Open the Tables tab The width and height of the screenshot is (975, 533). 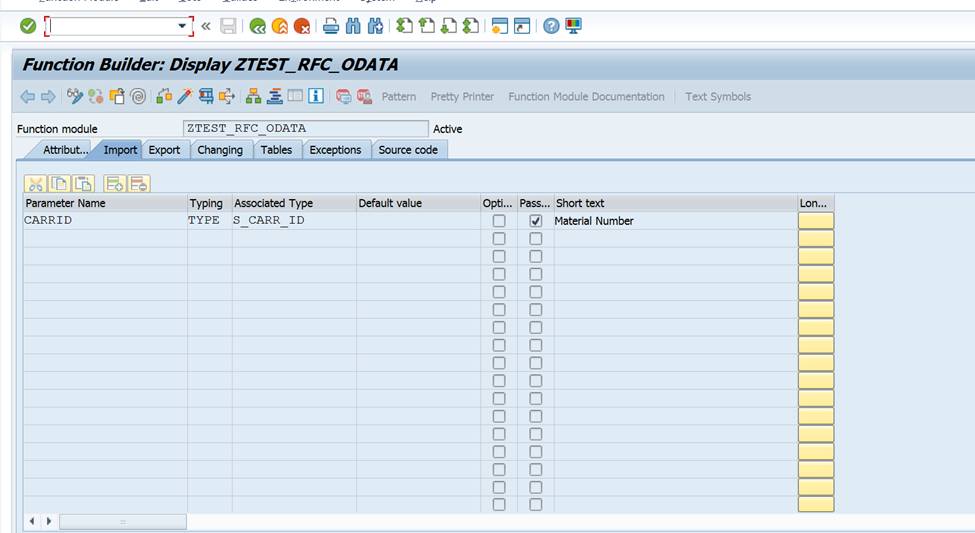276,150
